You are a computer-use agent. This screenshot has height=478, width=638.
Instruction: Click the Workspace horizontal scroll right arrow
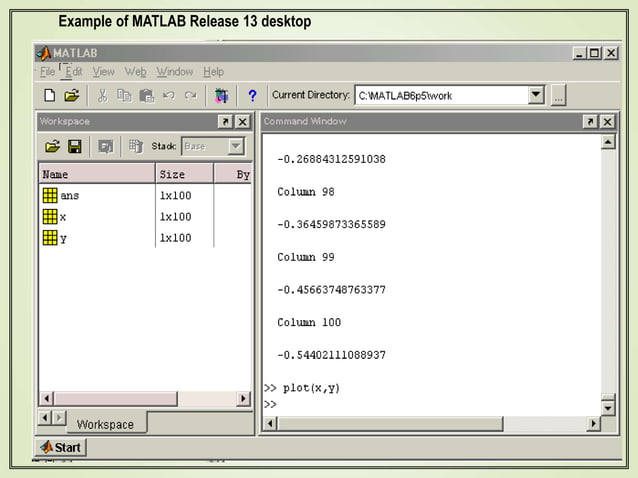[x=243, y=398]
